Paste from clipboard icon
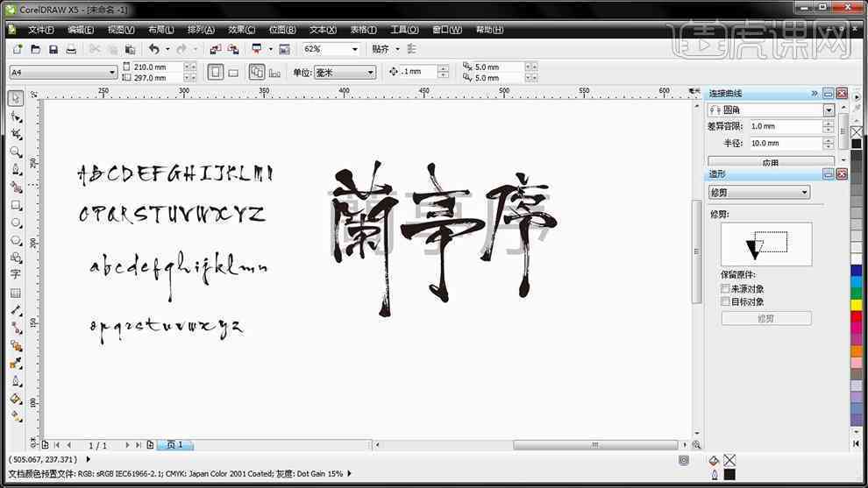The height and width of the screenshot is (488, 868). click(x=130, y=49)
